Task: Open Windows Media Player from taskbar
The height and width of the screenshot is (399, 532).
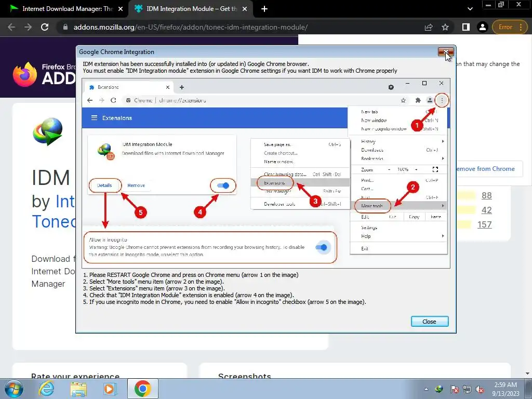Action: (110, 389)
